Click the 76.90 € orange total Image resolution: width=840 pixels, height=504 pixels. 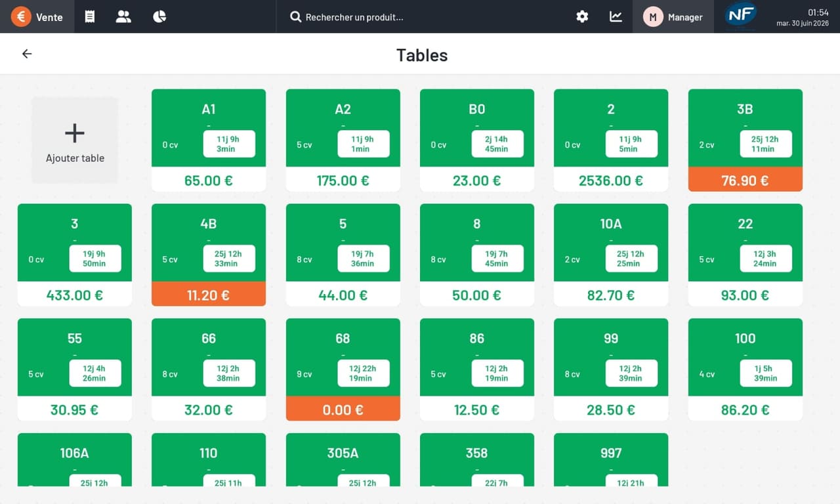pos(745,180)
